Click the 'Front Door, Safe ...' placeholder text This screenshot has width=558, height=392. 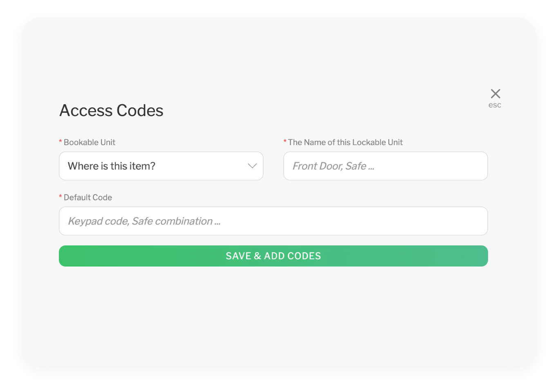pyautogui.click(x=333, y=166)
